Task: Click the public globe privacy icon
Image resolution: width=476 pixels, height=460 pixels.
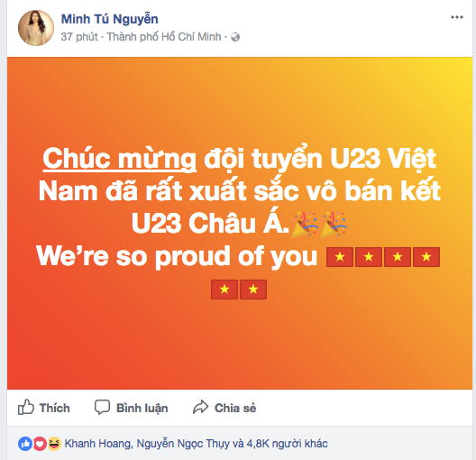Action: coord(235,37)
